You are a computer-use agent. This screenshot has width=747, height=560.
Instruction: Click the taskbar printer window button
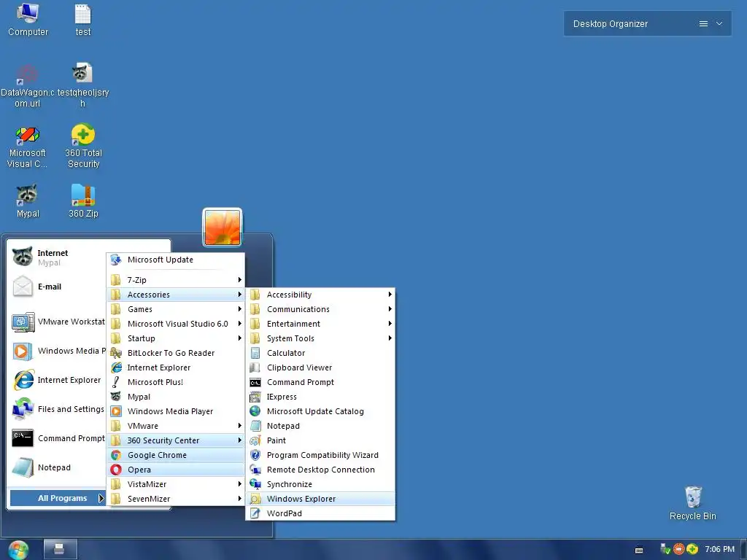(x=60, y=550)
